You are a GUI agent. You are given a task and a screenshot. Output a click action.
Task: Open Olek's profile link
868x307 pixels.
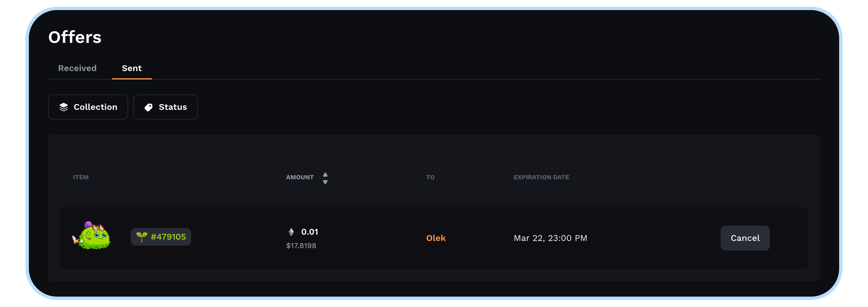436,238
